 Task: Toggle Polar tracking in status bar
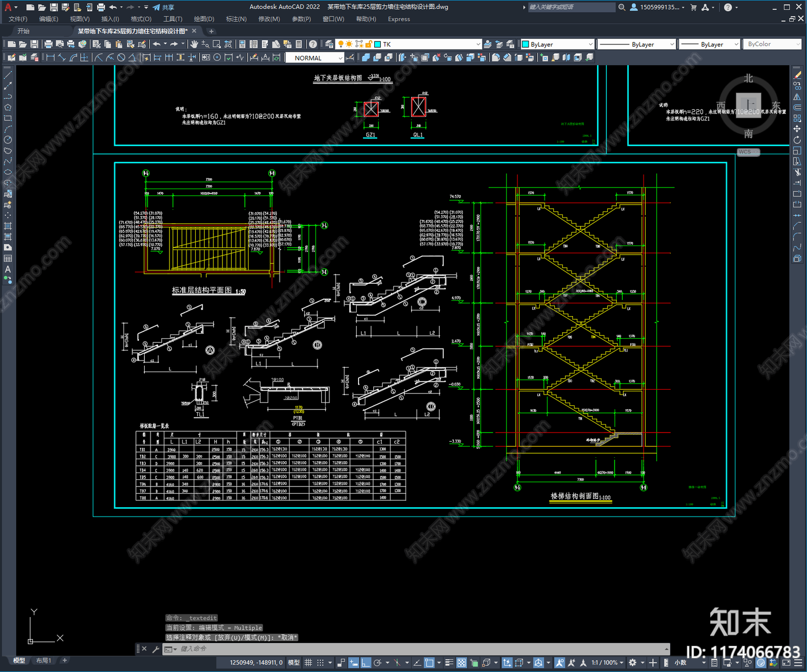tap(377, 662)
